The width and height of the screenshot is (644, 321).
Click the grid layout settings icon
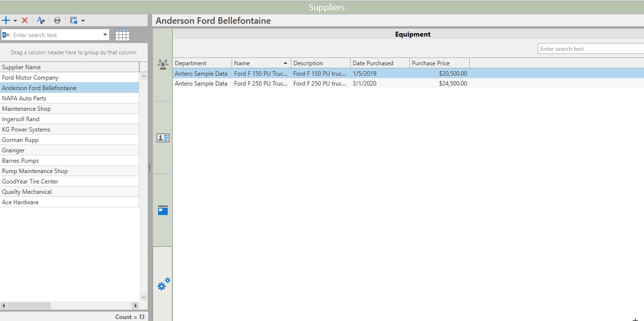coord(74,20)
